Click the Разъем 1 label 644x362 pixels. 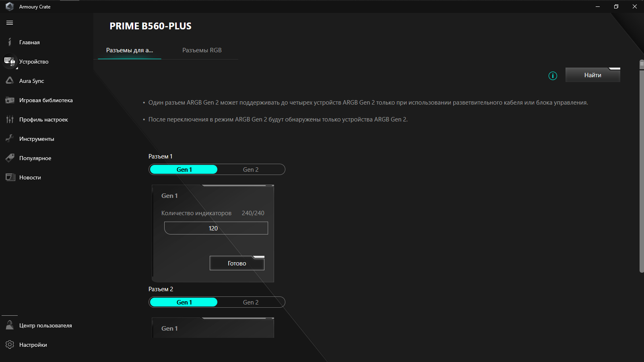160,156
